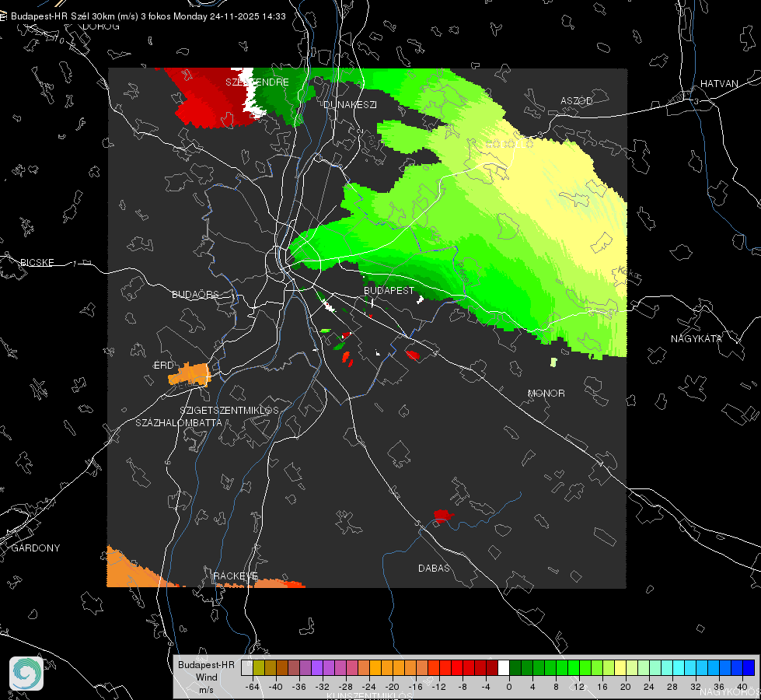
Task: Click the RÁCKEVE town label
Action: [236, 576]
